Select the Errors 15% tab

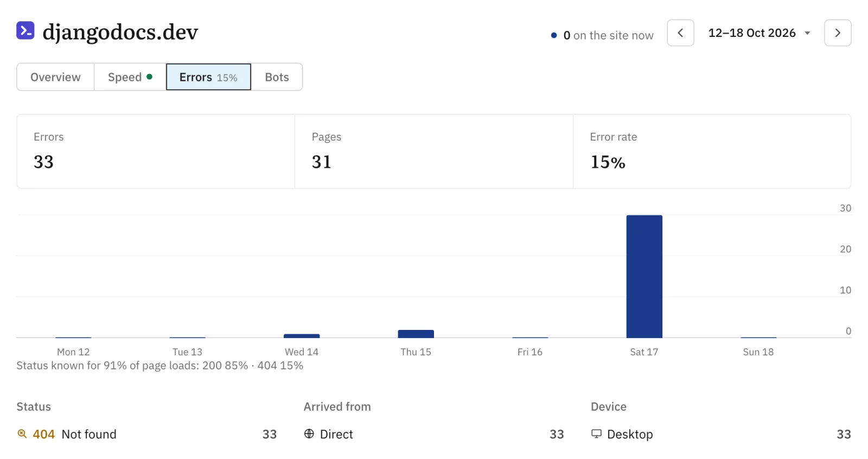208,77
